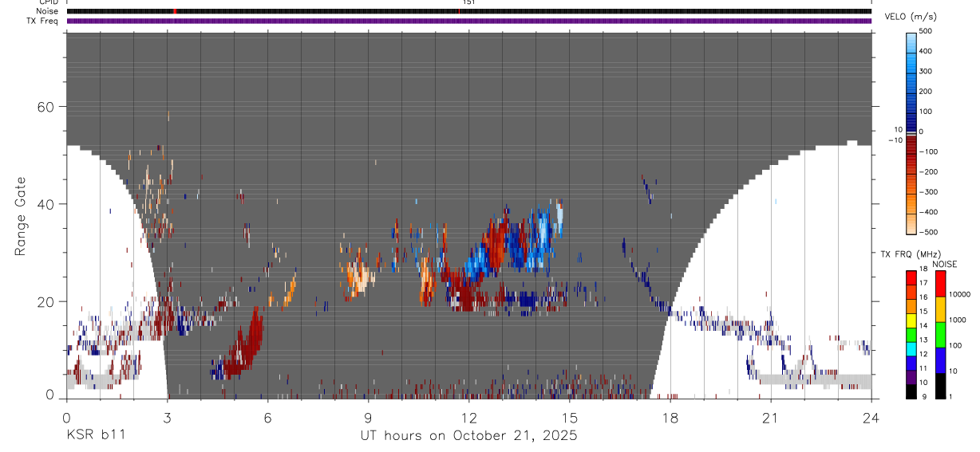The height and width of the screenshot is (452, 980).
Task: Click the 20 tick label on the Range Gate axis
Action: coord(45,301)
